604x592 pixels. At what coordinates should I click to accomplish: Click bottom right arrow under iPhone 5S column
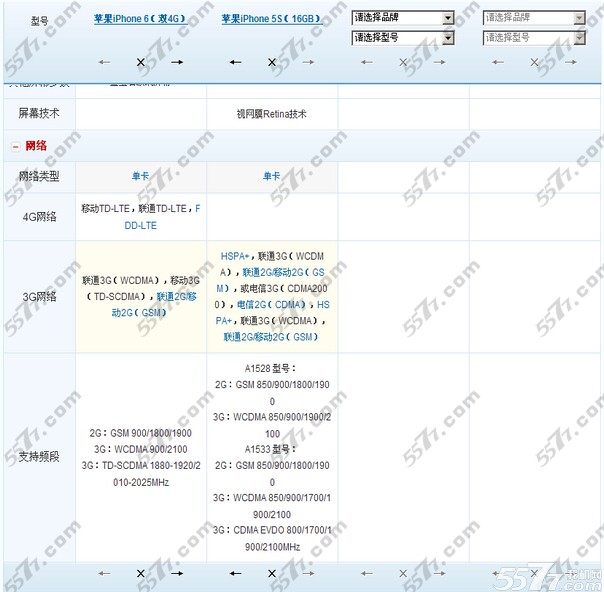tap(309, 574)
